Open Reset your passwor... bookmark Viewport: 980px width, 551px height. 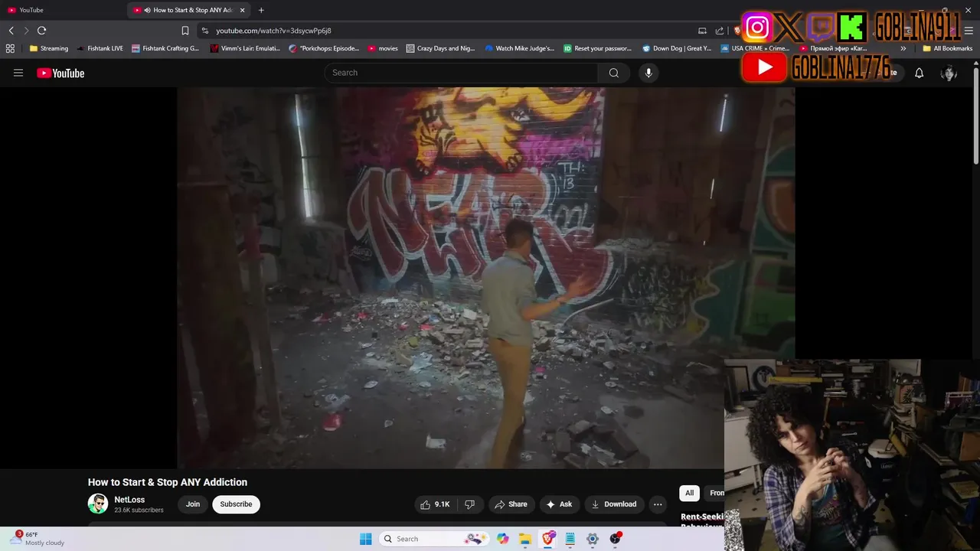pyautogui.click(x=598, y=48)
